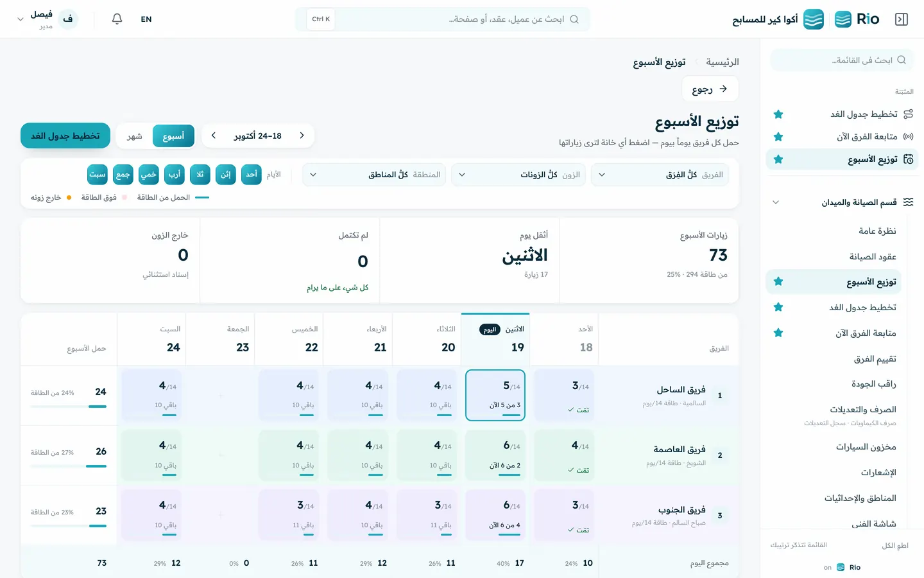Click the أوكا كير car wash logo

coord(814,19)
